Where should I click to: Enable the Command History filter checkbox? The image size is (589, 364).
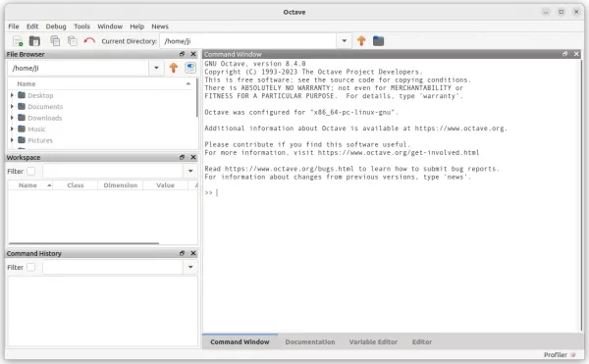31,267
